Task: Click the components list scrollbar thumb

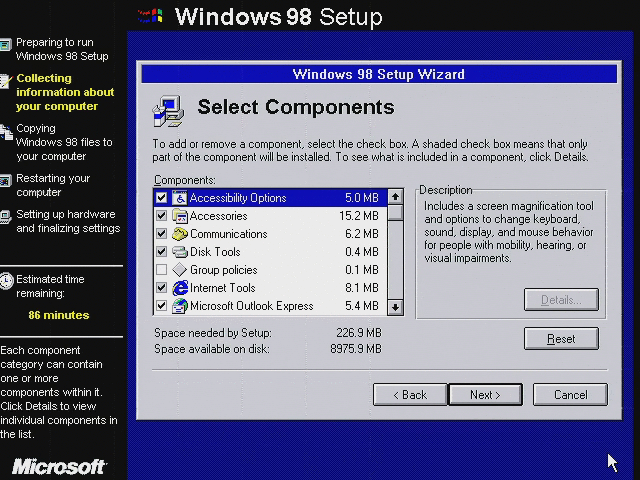Action: tap(395, 213)
